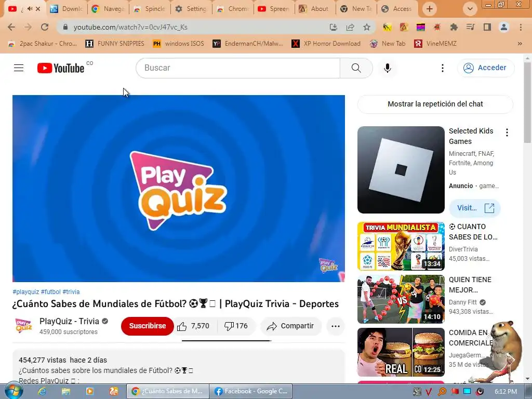Screen dimensions: 532x399
Task: Bookmark this page with star icon
Action: coord(367,27)
